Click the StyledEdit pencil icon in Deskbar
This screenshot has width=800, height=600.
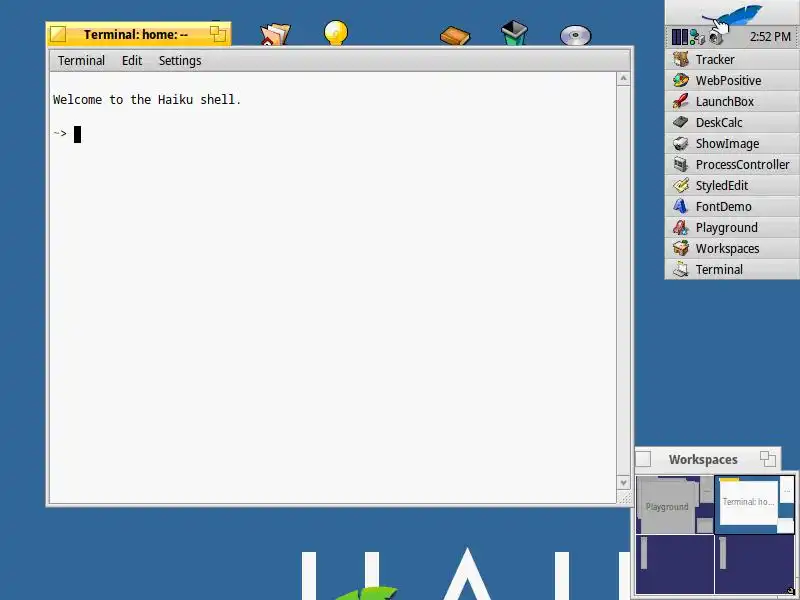pos(681,185)
